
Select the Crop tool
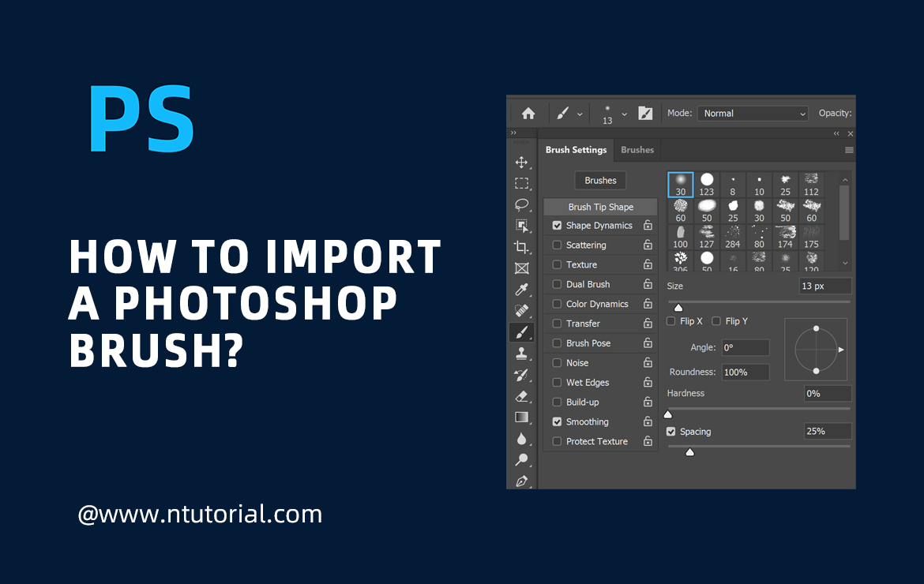[521, 247]
